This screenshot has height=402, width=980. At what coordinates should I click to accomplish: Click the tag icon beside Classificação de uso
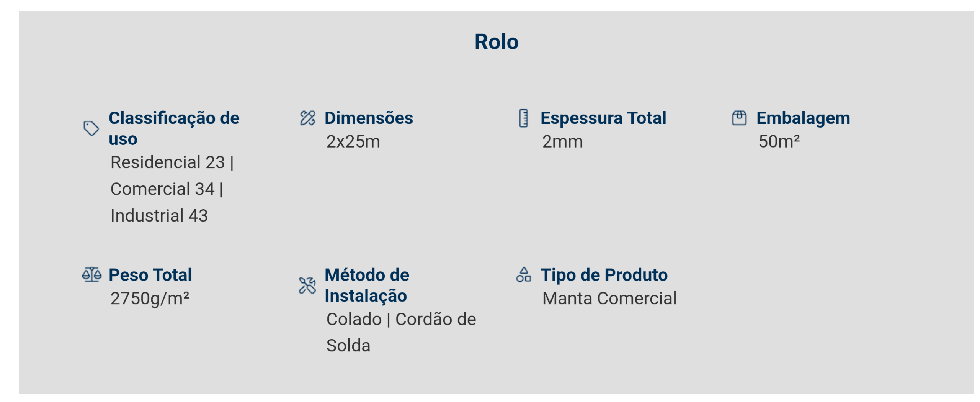[91, 128]
